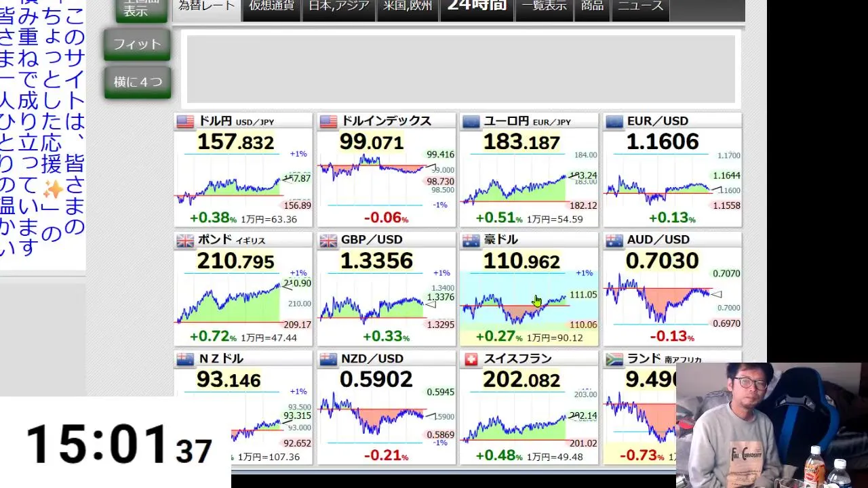The height and width of the screenshot is (488, 868).
Task: Open the ドルインデックス title
Action: tap(386, 121)
